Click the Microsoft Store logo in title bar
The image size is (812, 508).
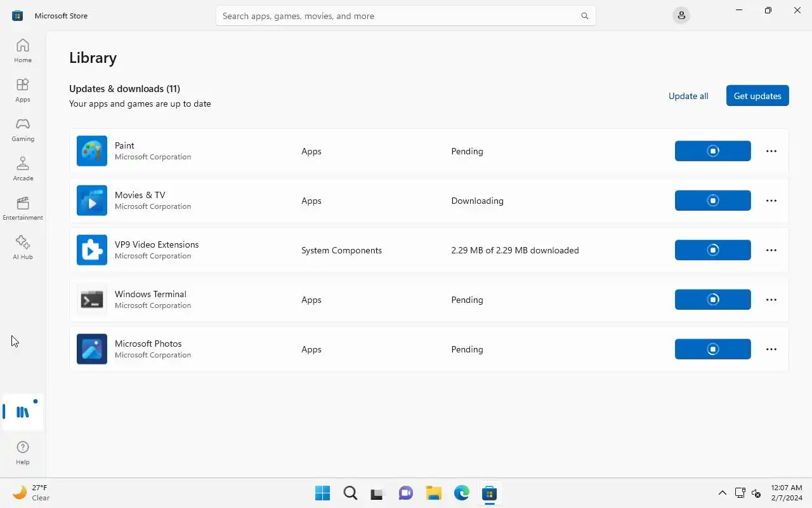pyautogui.click(x=17, y=16)
